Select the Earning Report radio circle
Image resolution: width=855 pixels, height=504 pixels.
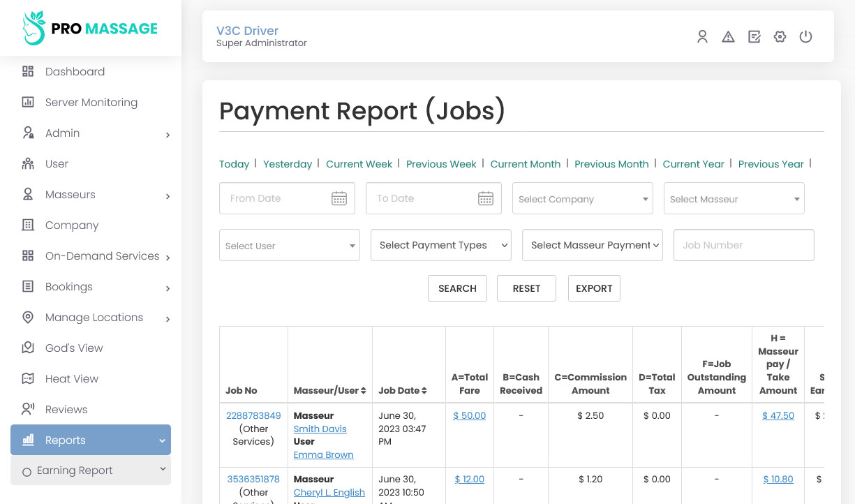27,472
